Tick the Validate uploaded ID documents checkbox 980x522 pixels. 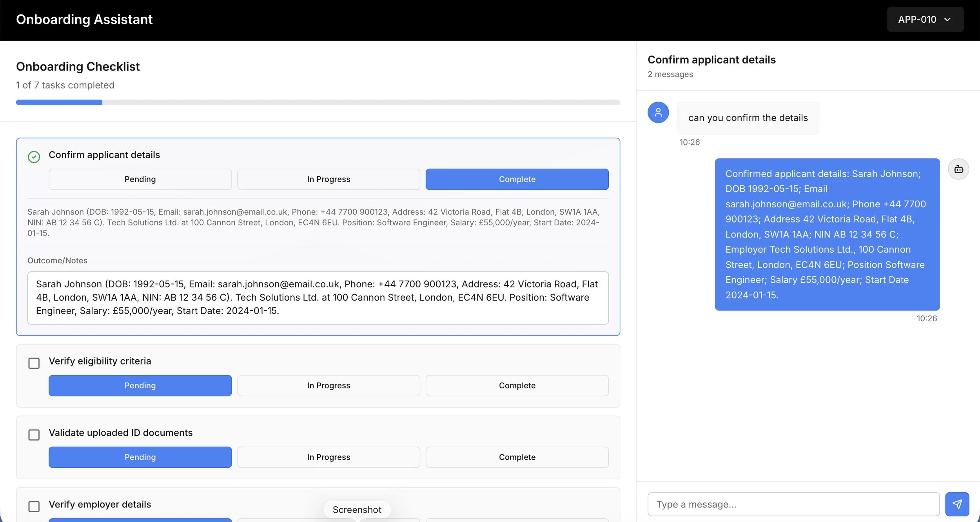(34, 435)
